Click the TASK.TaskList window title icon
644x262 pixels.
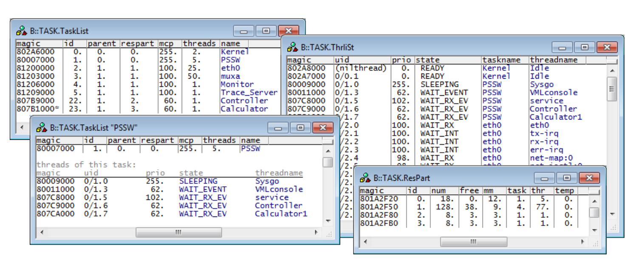coord(21,31)
